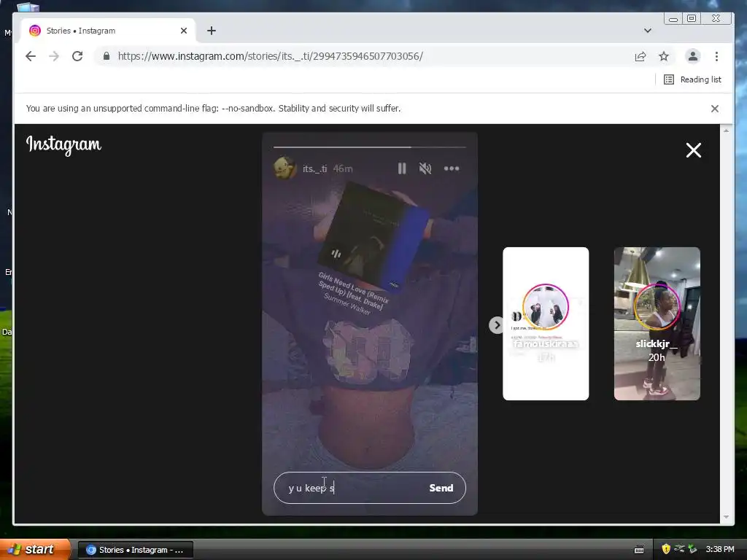This screenshot has height=560, width=747.
Task: Click the system clock 3:38 PM
Action: click(x=720, y=549)
